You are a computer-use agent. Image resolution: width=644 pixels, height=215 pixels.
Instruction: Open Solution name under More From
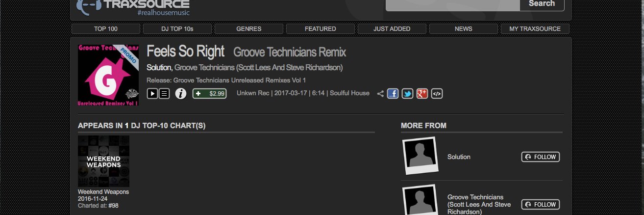point(459,157)
